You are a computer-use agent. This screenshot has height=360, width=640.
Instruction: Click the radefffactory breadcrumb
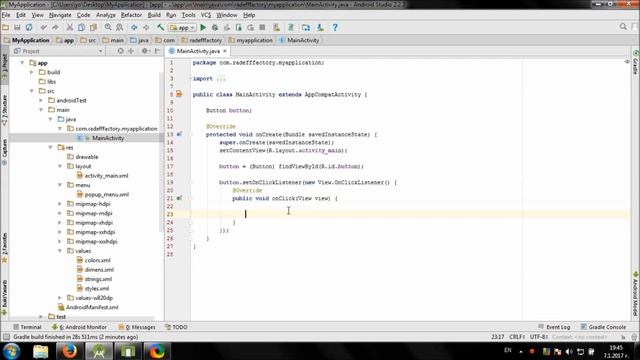(x=202, y=40)
